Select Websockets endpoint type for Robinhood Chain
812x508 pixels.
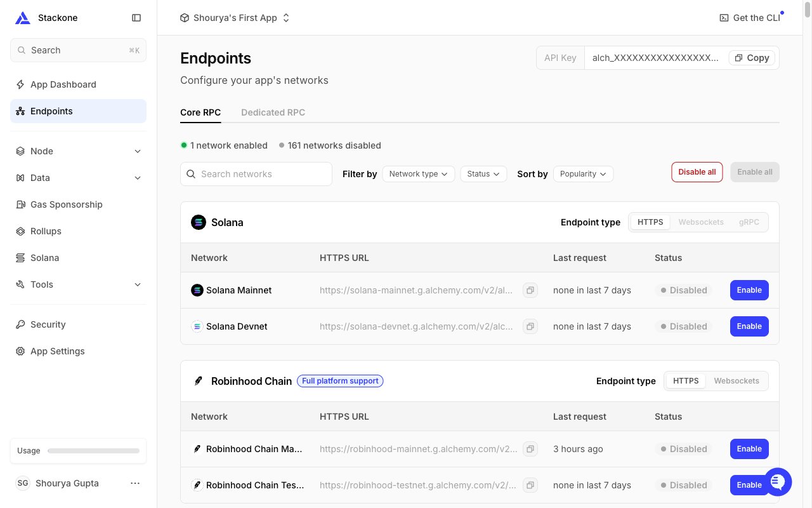click(x=737, y=381)
